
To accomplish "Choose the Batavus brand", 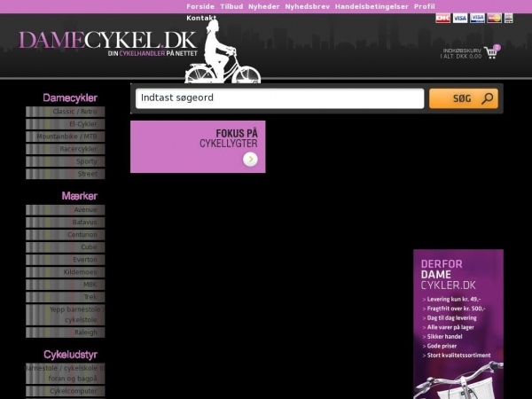I will [x=65, y=223].
